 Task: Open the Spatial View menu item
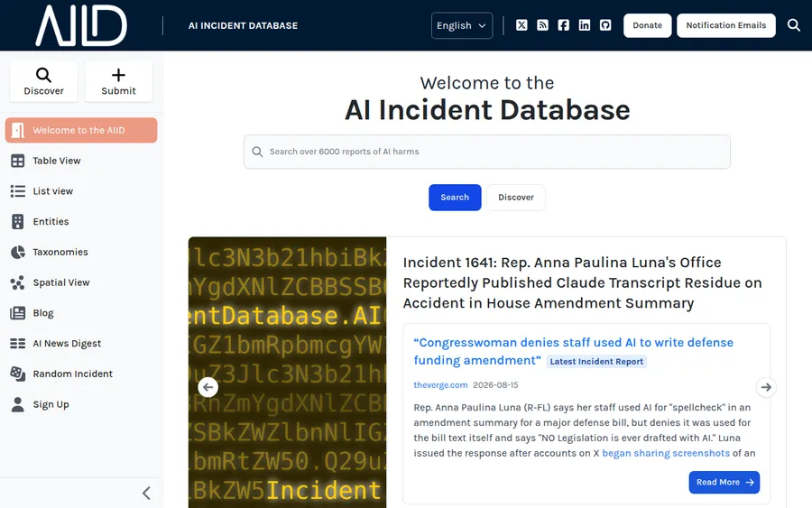tap(81, 282)
